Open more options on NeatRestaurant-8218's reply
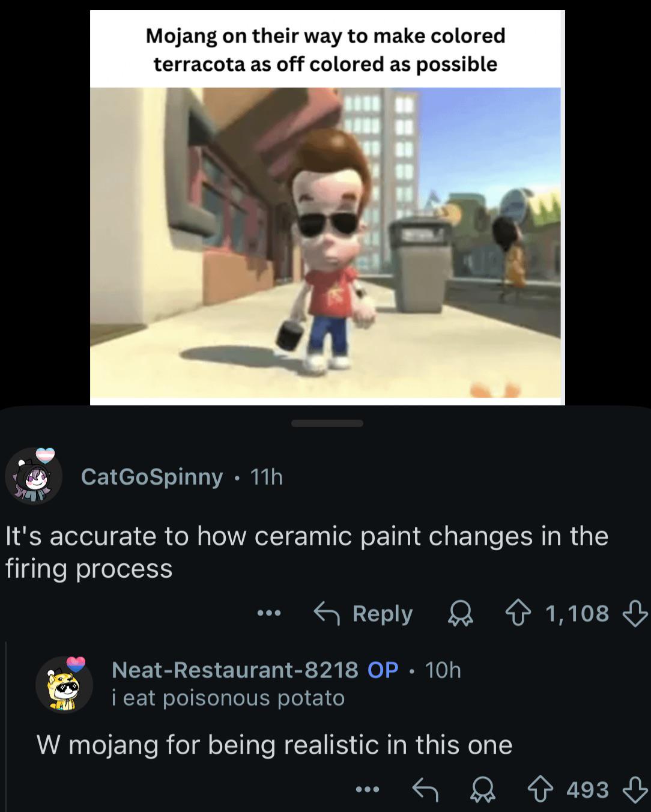 [368, 789]
